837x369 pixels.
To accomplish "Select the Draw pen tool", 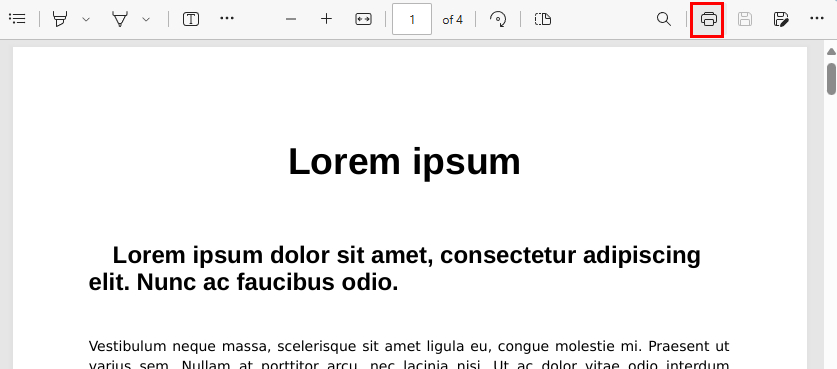I will point(120,19).
